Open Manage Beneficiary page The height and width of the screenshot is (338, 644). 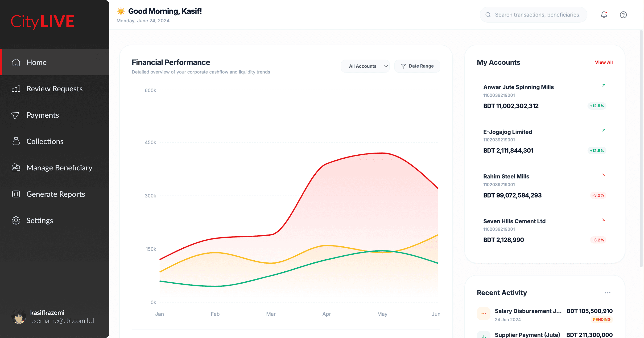[59, 168]
